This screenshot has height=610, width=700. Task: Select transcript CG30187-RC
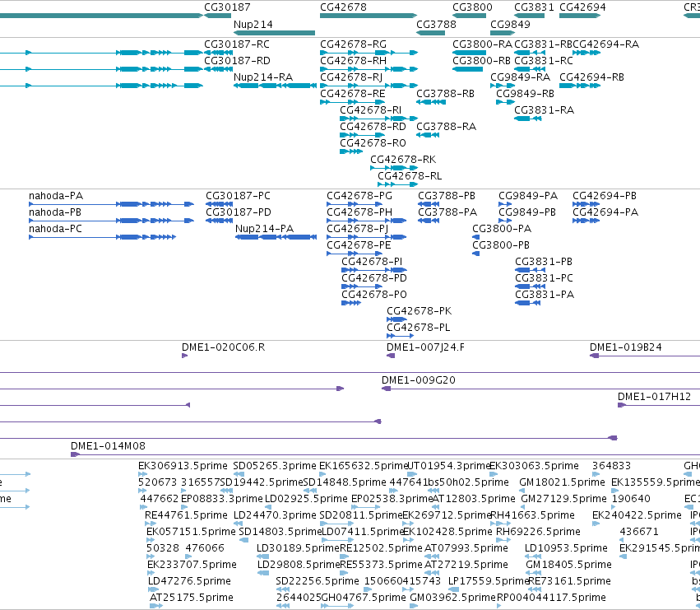237,44
